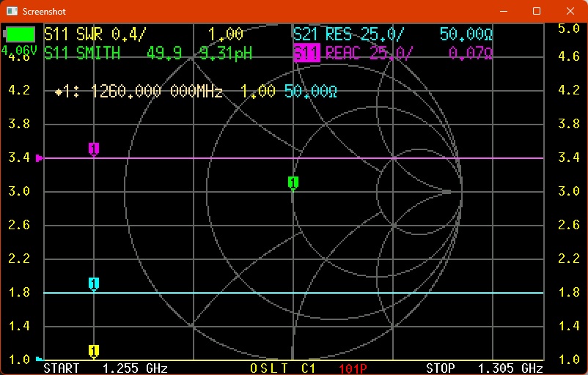Click the magenta reference position triangle

coord(40,157)
